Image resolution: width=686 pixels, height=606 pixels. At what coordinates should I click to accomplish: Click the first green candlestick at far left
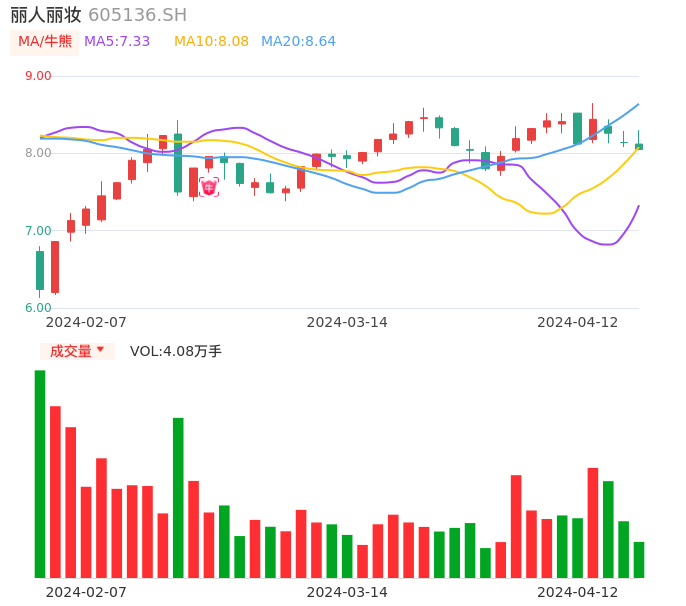pos(40,270)
